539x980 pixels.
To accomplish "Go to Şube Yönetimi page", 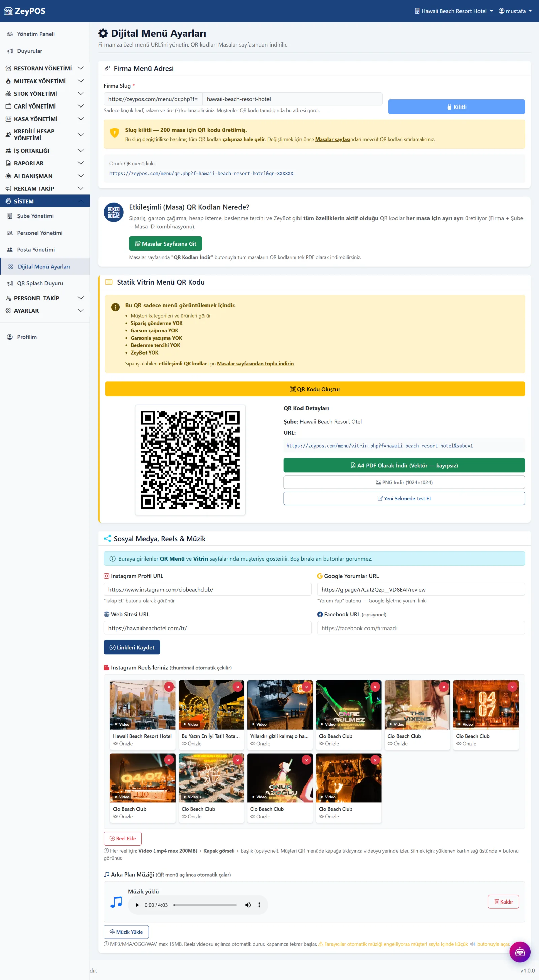I will click(45, 216).
